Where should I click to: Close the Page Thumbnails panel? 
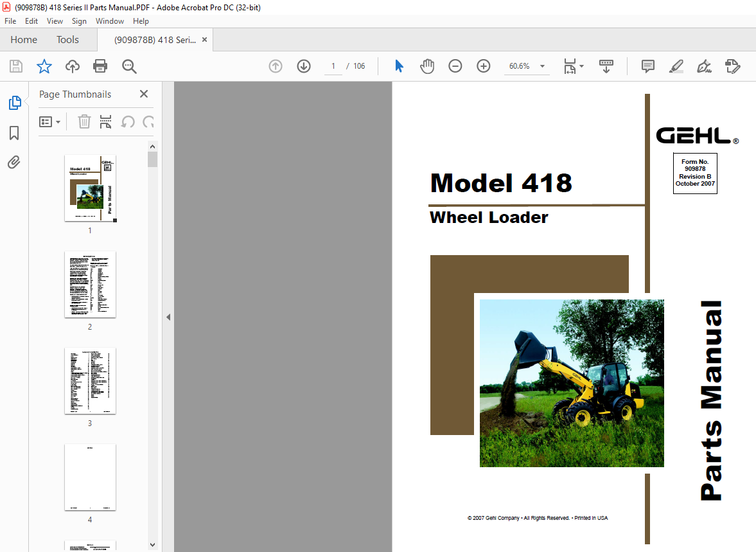pyautogui.click(x=144, y=94)
